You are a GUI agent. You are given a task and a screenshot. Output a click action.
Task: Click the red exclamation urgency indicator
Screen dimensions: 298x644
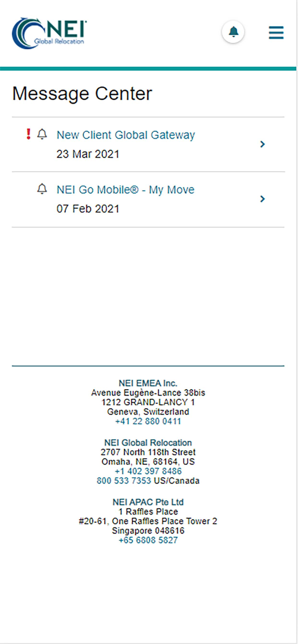click(28, 134)
